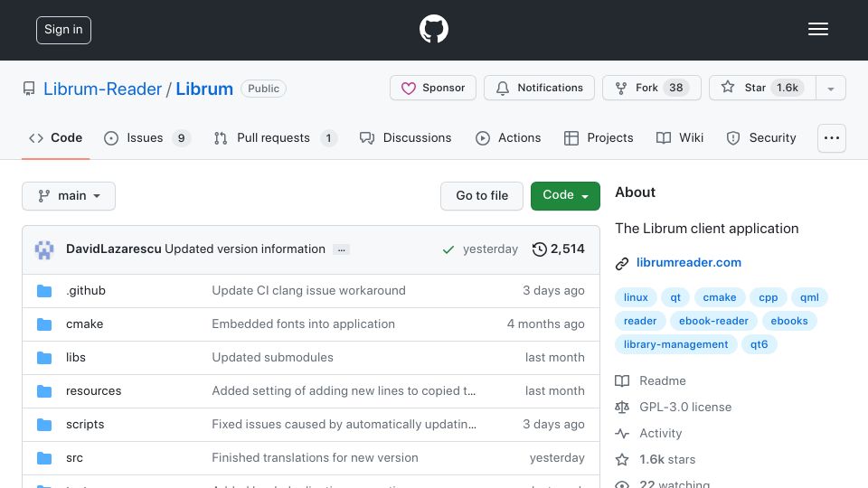Click the folder icon next to src

44,458
